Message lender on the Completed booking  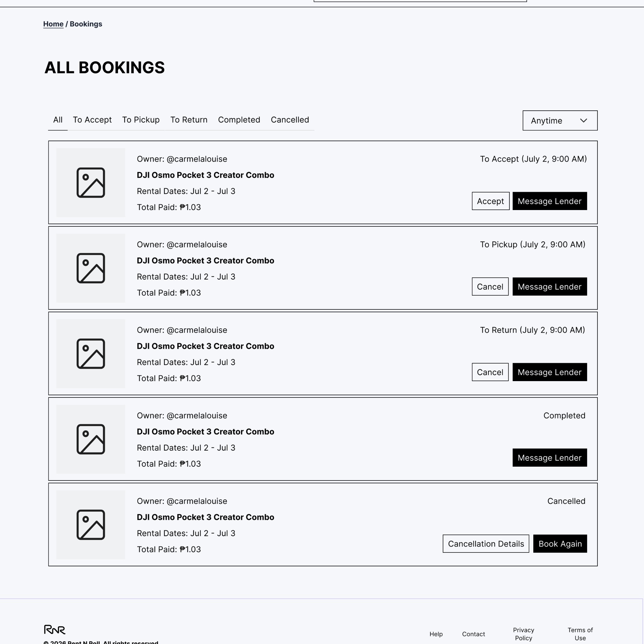point(550,458)
